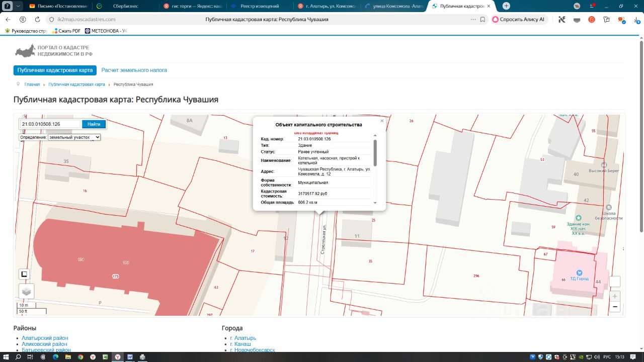Click the Найти search button
This screenshot has width=644, height=362.
(94, 124)
